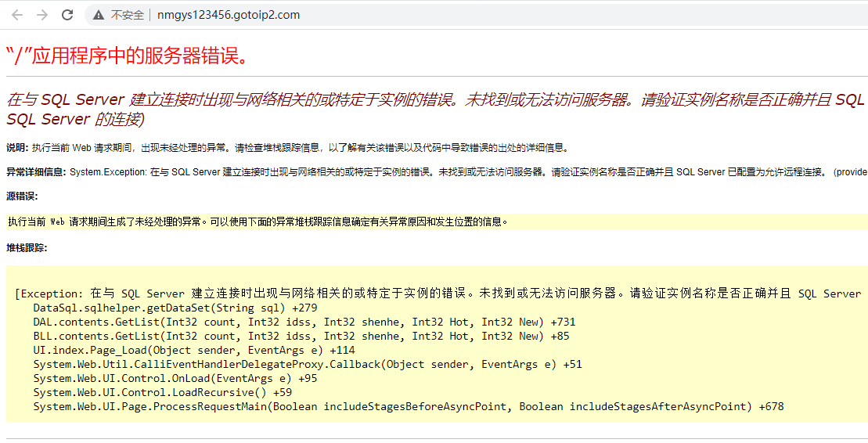Click the Page.ProcessRequestMain stack line
Viewport: 868px width, 443px height.
coord(408,407)
